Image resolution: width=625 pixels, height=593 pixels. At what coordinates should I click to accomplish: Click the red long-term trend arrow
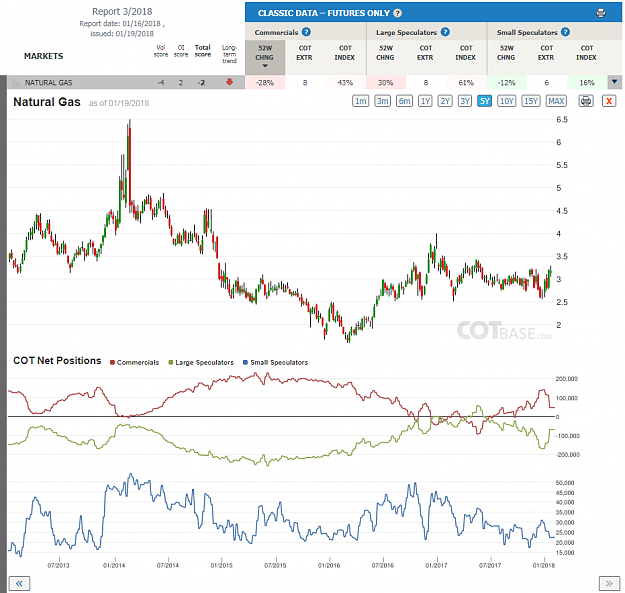[229, 82]
